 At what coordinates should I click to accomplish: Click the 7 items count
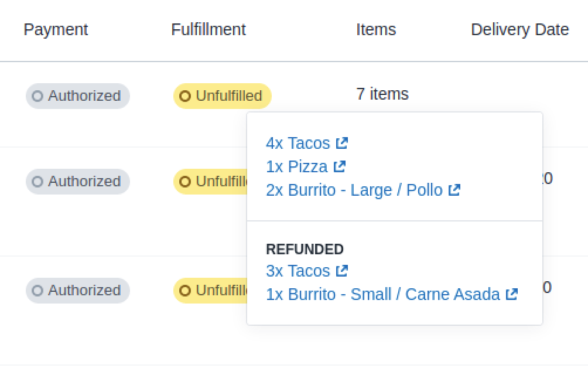(x=382, y=94)
